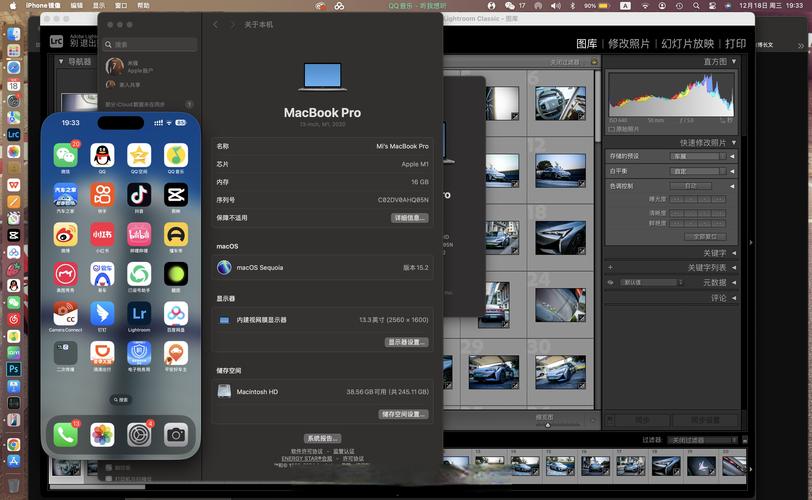Click the thumbnail size slider below the grid
812x500 pixels.
pyautogui.click(x=547, y=423)
